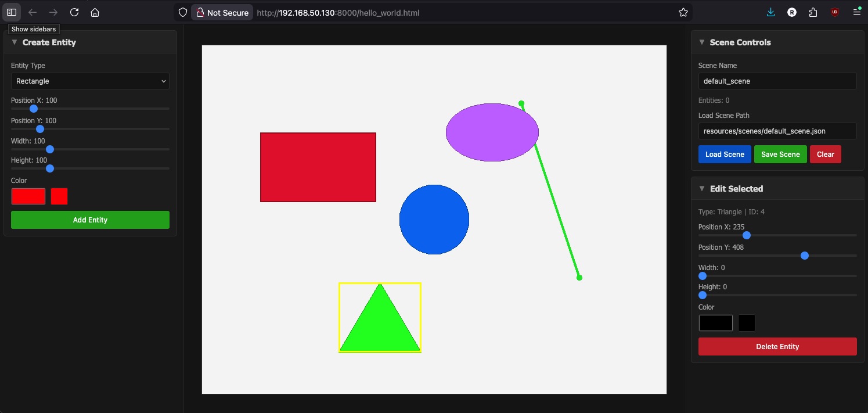Select the blue circle on the canvas
The width and height of the screenshot is (868, 413).
coord(434,220)
